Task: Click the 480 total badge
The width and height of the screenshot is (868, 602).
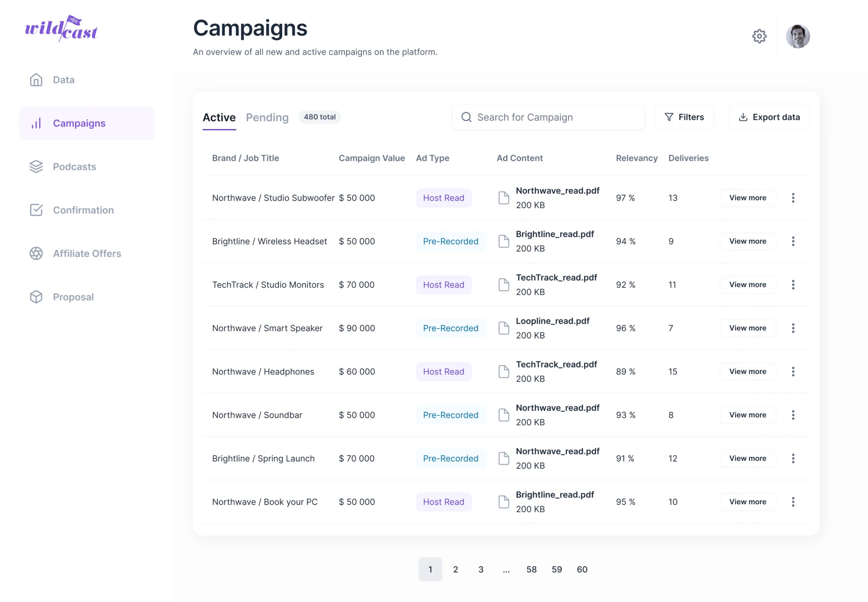Action: point(320,117)
